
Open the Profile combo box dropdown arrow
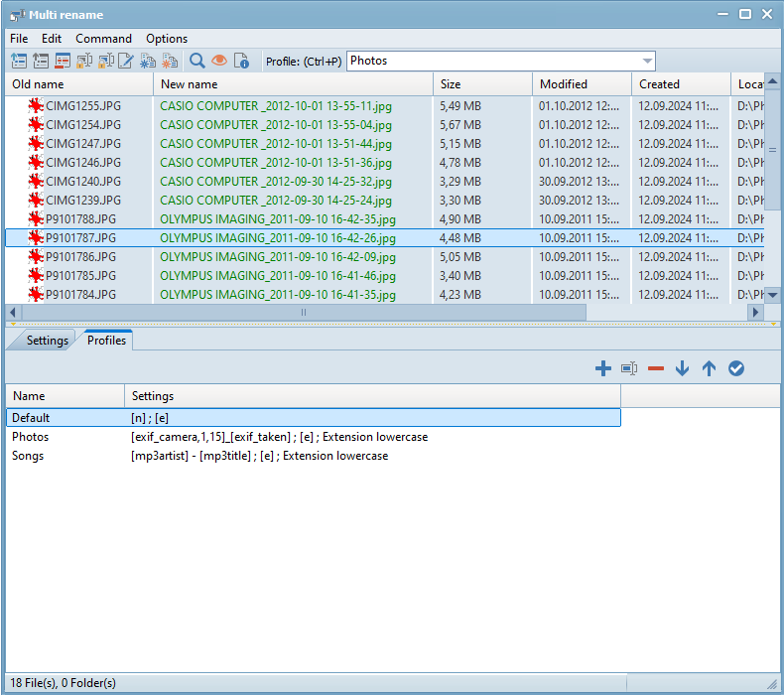(647, 61)
